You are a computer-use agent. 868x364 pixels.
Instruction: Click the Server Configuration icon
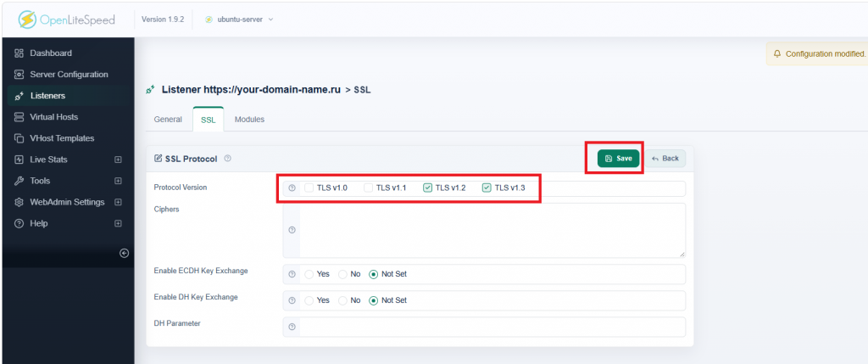click(19, 74)
